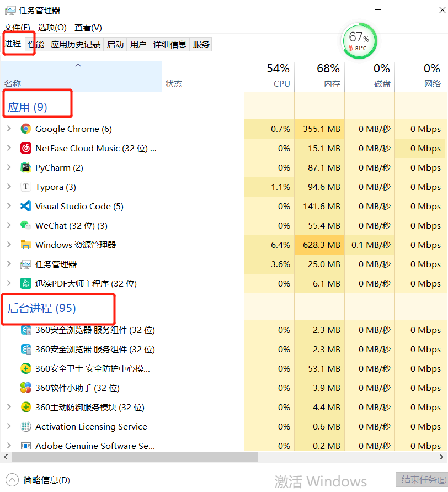Click the Typora app icon
The width and height of the screenshot is (448, 492).
[x=25, y=187]
